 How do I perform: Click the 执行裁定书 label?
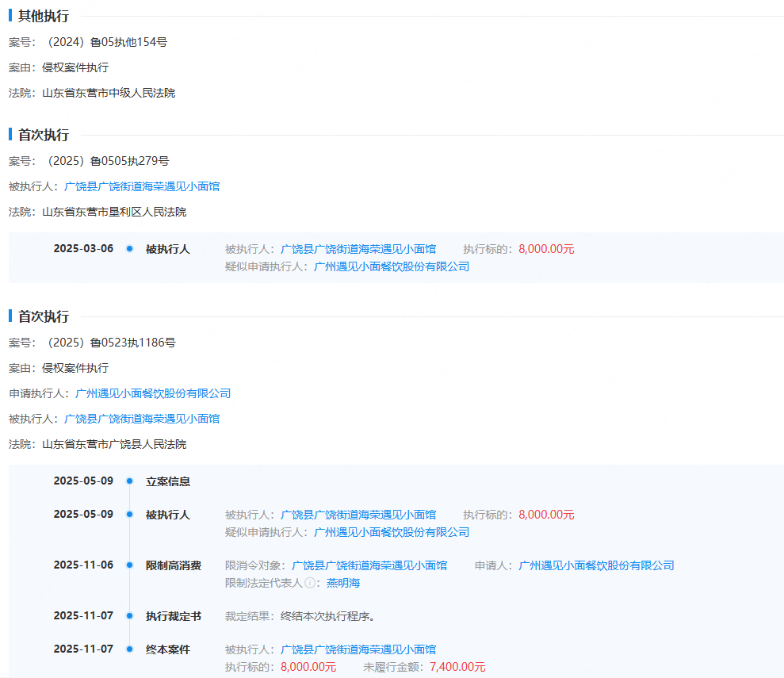click(174, 616)
